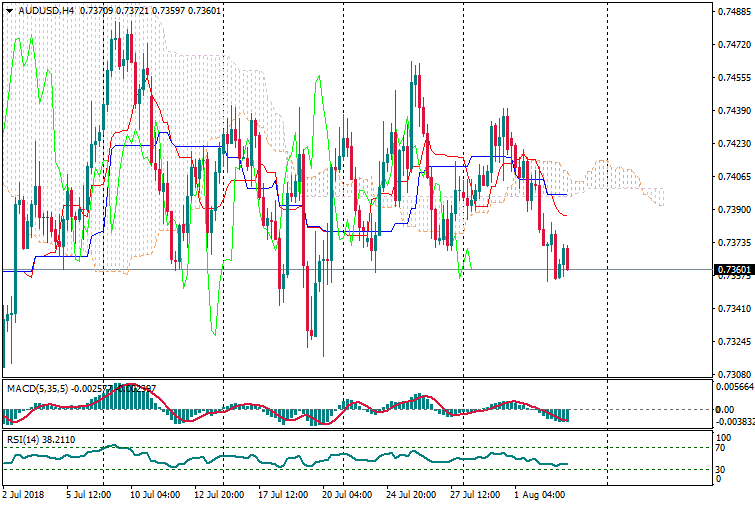This screenshot has width=755, height=506.
Task: Click the 10 Jul 04:00 time label
Action: (x=153, y=494)
